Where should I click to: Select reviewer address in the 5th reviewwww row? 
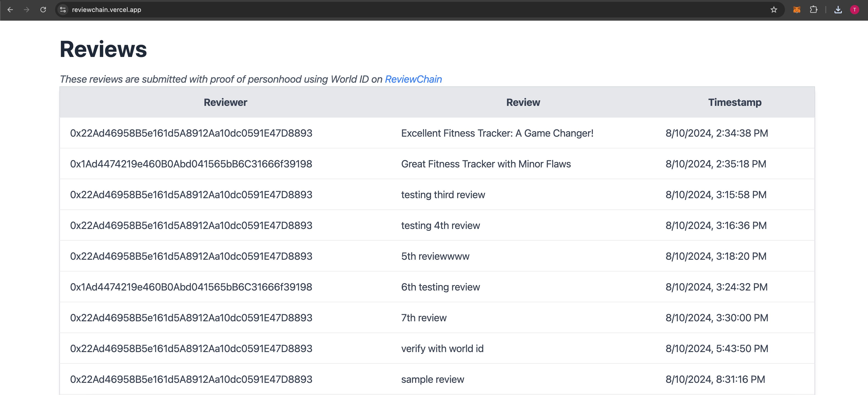[191, 256]
